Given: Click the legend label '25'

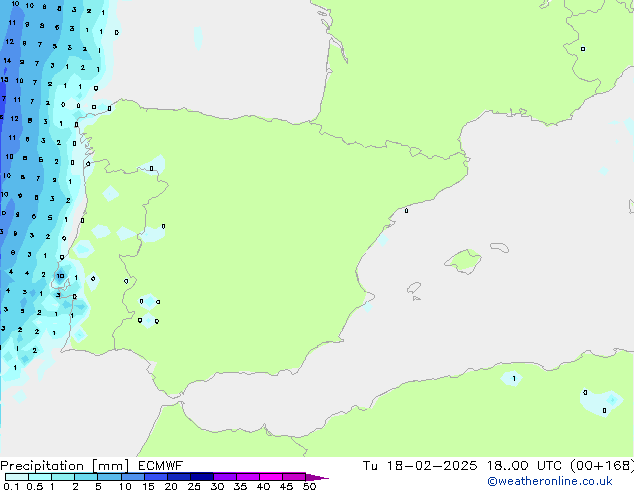Looking at the screenshot, I should point(194,486).
